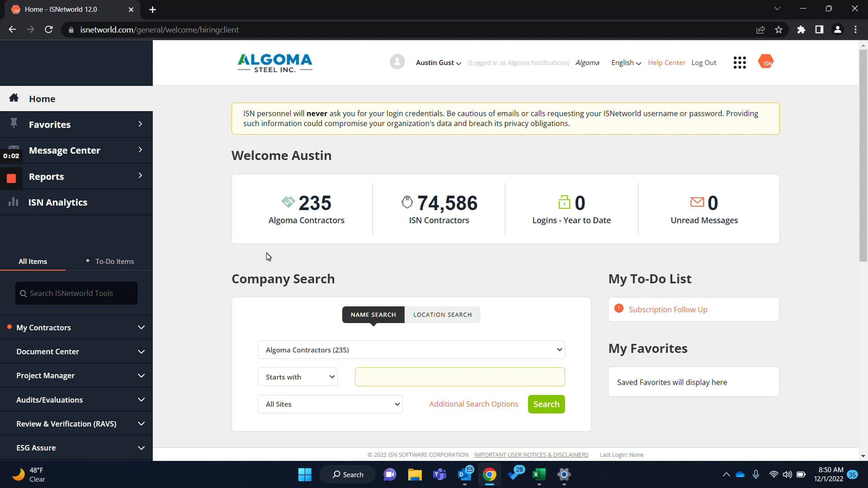Open the apps grid icon in the header

pos(740,62)
